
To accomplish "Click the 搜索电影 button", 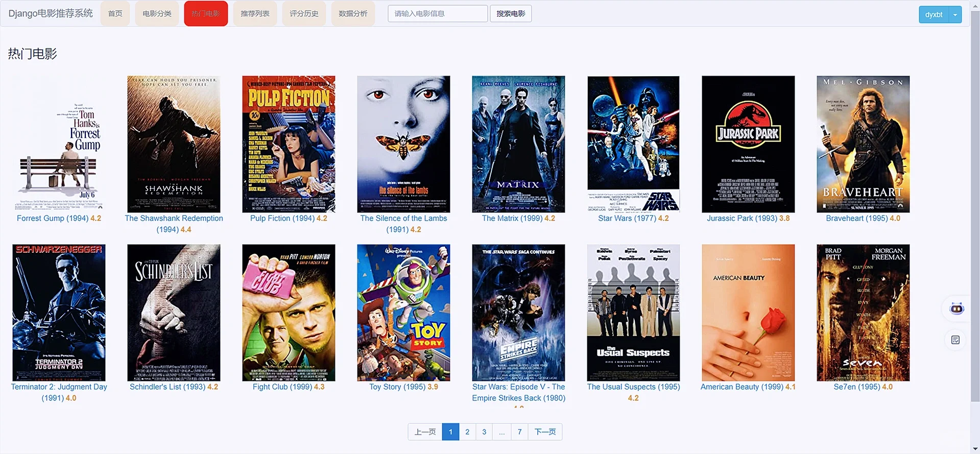I will click(x=511, y=14).
